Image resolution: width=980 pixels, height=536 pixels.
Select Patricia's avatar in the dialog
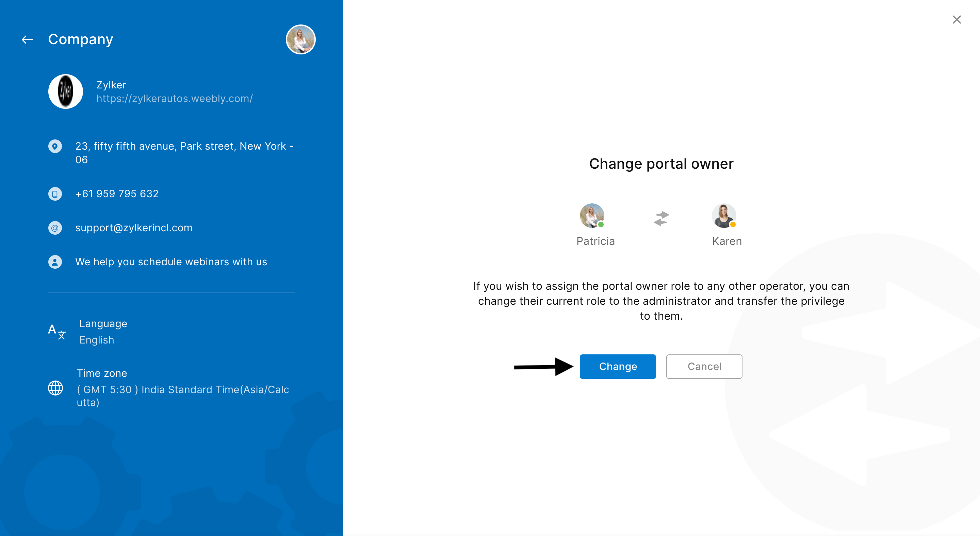pyautogui.click(x=592, y=216)
